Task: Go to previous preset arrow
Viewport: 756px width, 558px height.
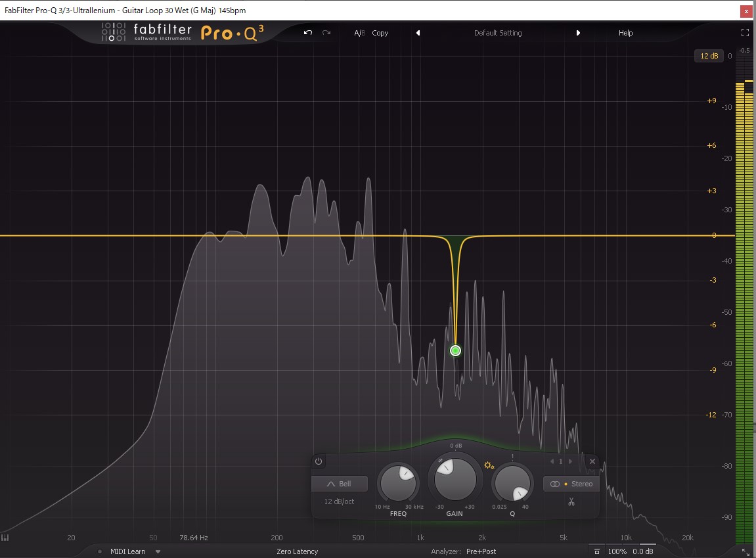Action: [x=418, y=33]
